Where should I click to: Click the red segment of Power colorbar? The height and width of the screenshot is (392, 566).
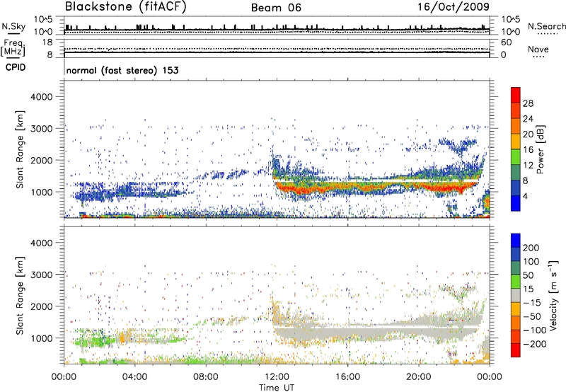(x=516, y=96)
